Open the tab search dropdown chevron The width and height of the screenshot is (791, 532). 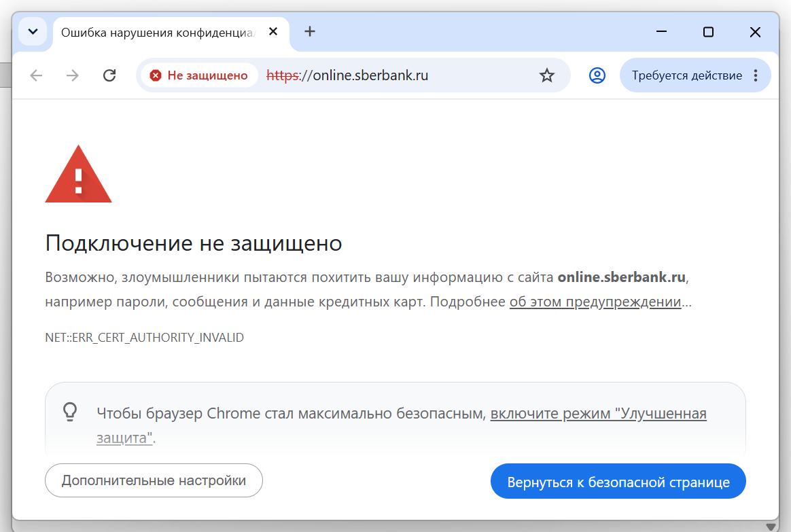point(33,32)
